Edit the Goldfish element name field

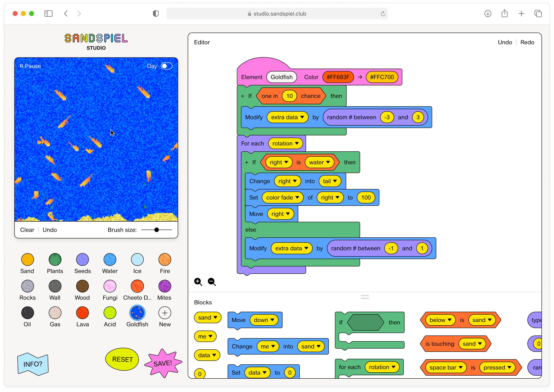(282, 77)
